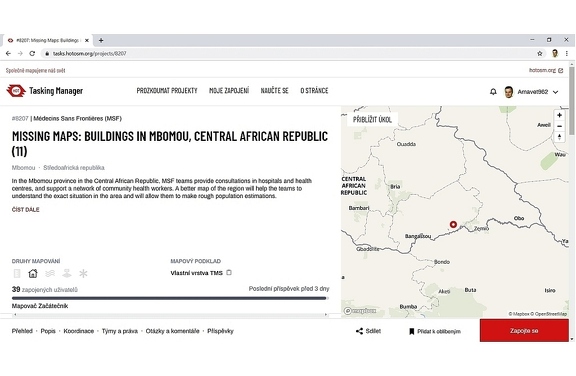Open Naučte se menu item

click(274, 91)
